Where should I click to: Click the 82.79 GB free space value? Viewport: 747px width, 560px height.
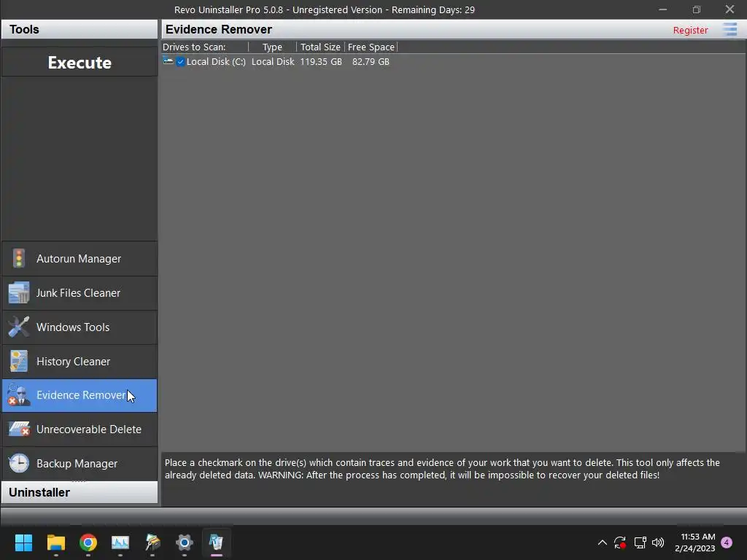371,62
